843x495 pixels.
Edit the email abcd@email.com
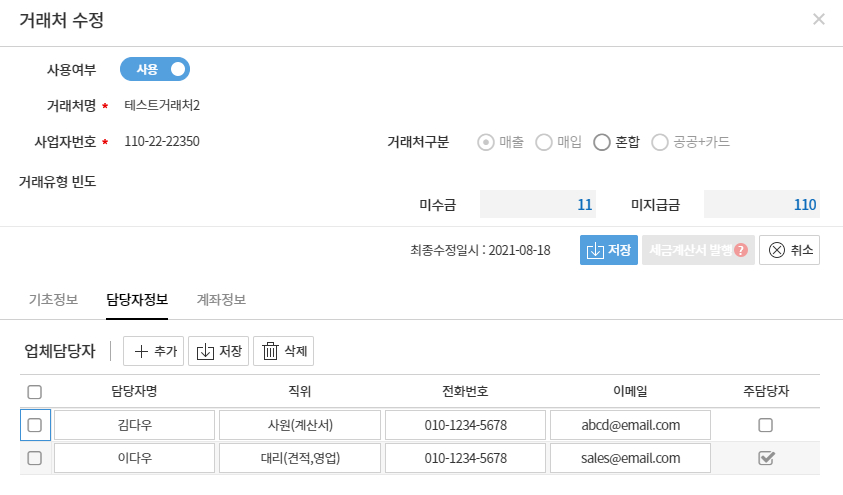tap(630, 425)
